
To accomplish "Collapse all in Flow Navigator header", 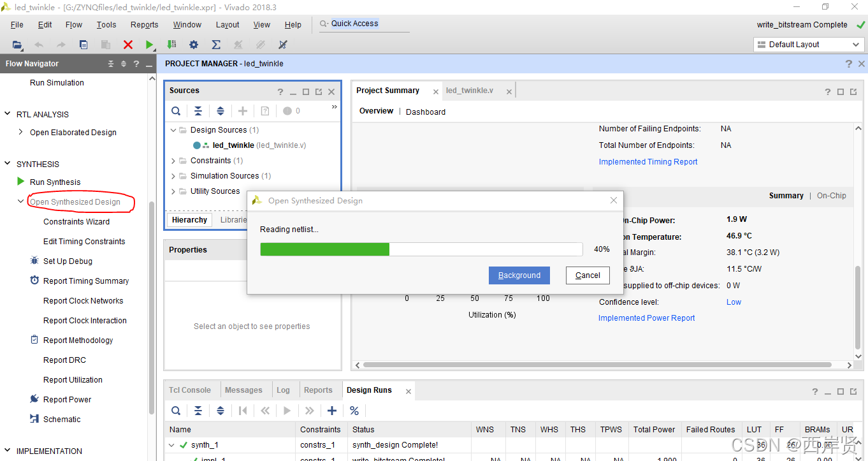I will [111, 64].
